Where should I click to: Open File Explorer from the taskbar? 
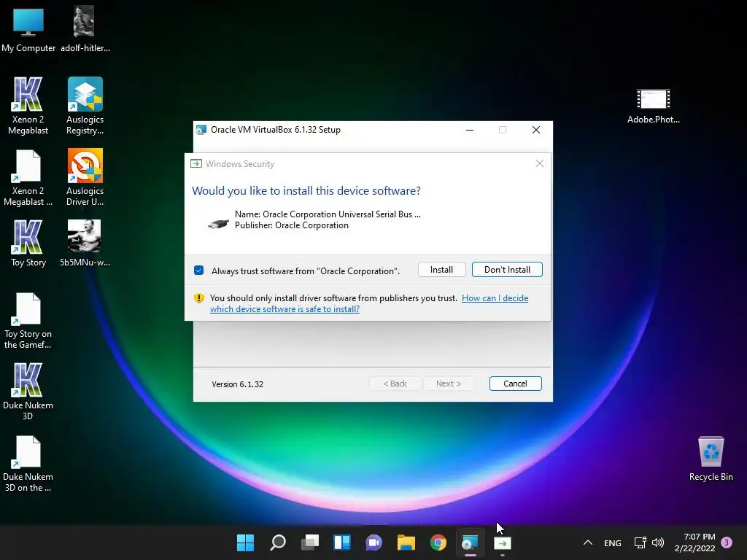pyautogui.click(x=406, y=542)
